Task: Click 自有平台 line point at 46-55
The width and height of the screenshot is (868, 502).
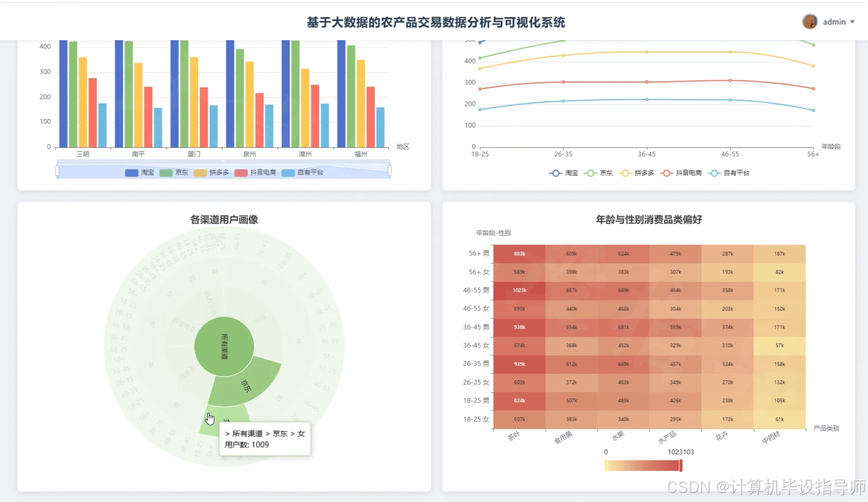Action: (730, 100)
